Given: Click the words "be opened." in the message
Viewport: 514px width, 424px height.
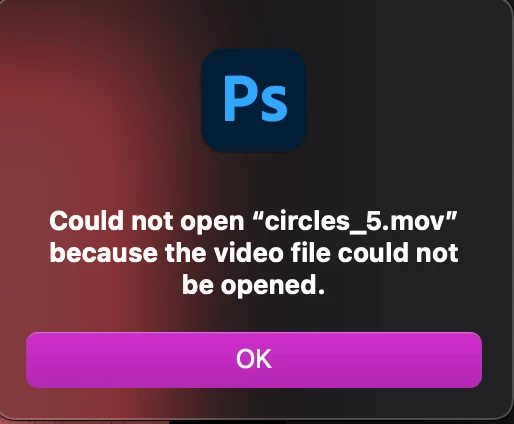Looking at the screenshot, I should 254,285.
